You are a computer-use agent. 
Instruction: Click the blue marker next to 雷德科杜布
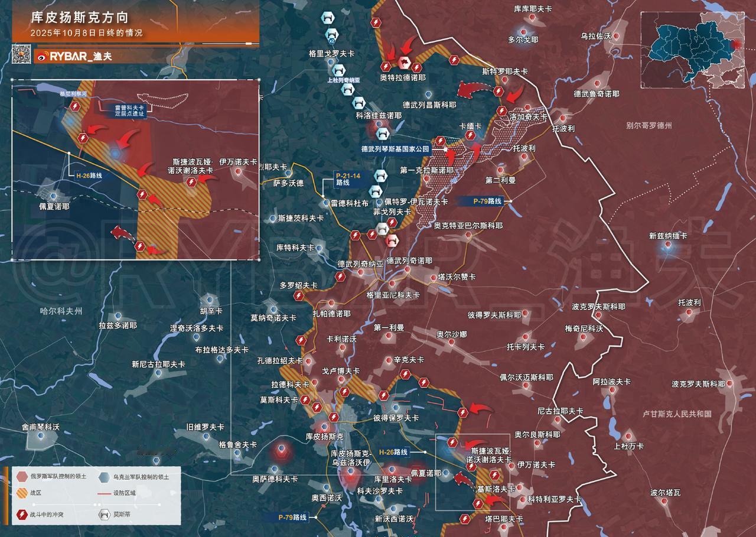[x=326, y=203]
